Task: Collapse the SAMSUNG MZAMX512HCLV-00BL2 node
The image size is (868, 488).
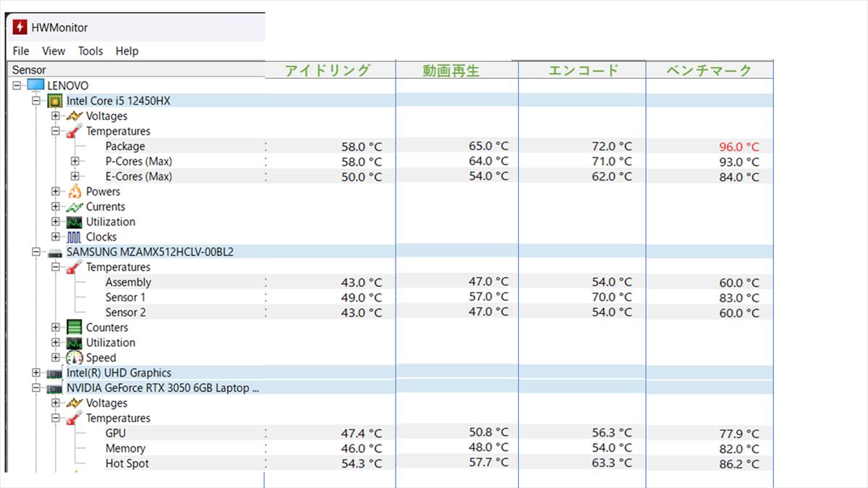Action: [x=36, y=252]
